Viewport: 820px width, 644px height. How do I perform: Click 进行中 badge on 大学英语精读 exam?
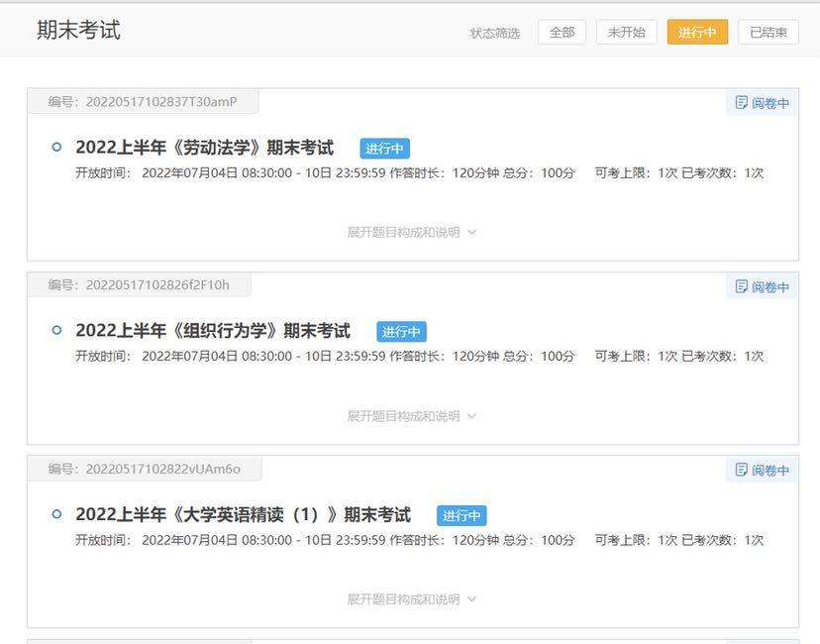tap(461, 516)
